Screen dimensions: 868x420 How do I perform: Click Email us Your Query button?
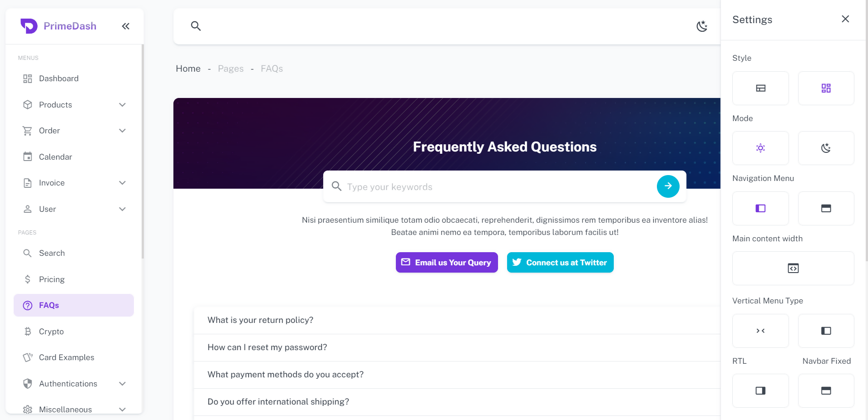click(x=447, y=263)
